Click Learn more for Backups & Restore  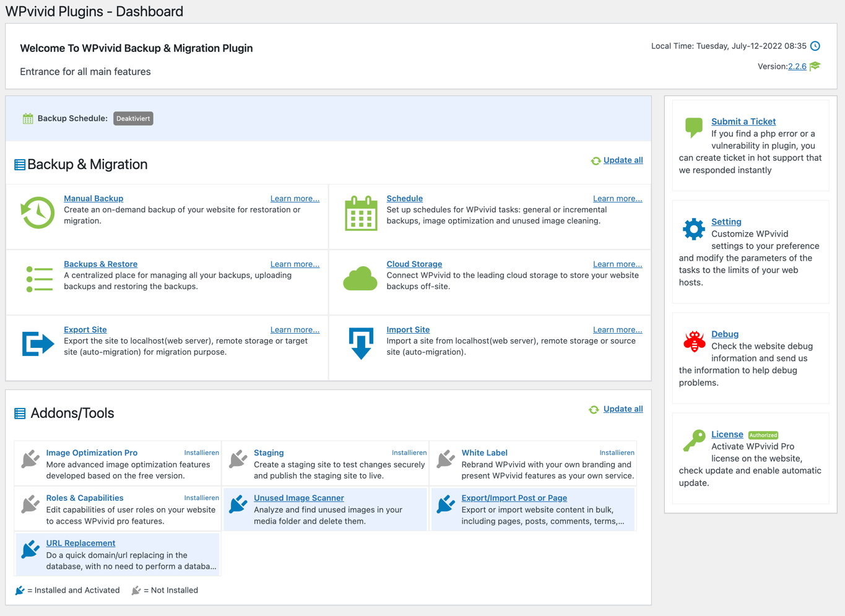[295, 264]
